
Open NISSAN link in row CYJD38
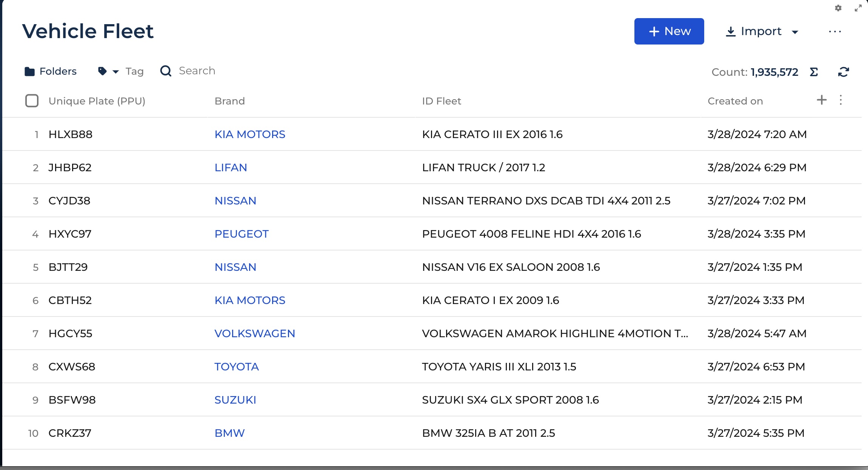pos(235,201)
